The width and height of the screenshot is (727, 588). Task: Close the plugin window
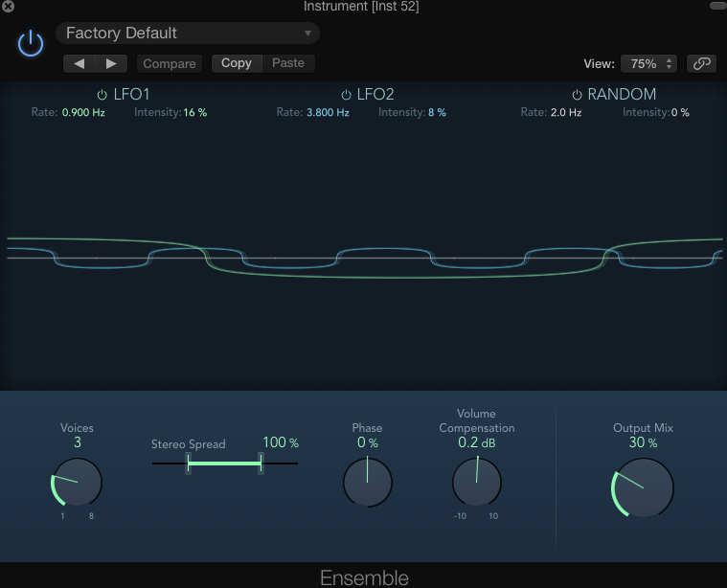[8, 7]
